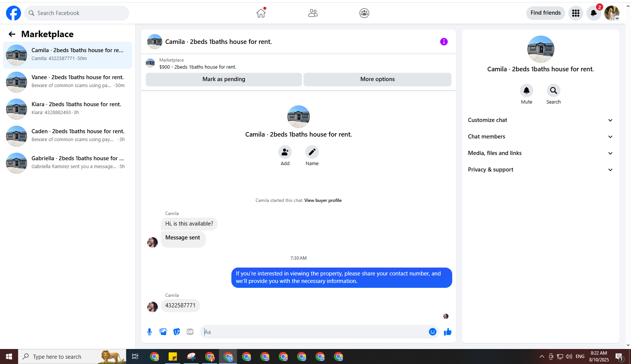Edit the chat name with pencil icon
Image resolution: width=631 pixels, height=364 pixels.
pos(312,152)
